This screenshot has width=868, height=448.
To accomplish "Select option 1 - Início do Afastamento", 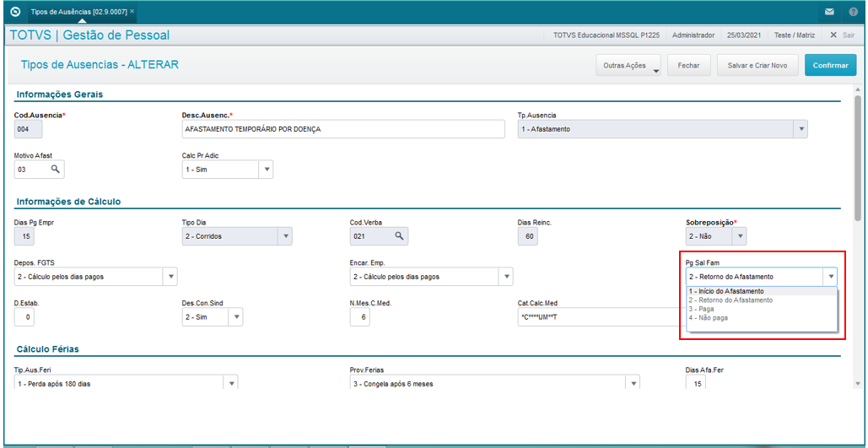I will (x=762, y=291).
